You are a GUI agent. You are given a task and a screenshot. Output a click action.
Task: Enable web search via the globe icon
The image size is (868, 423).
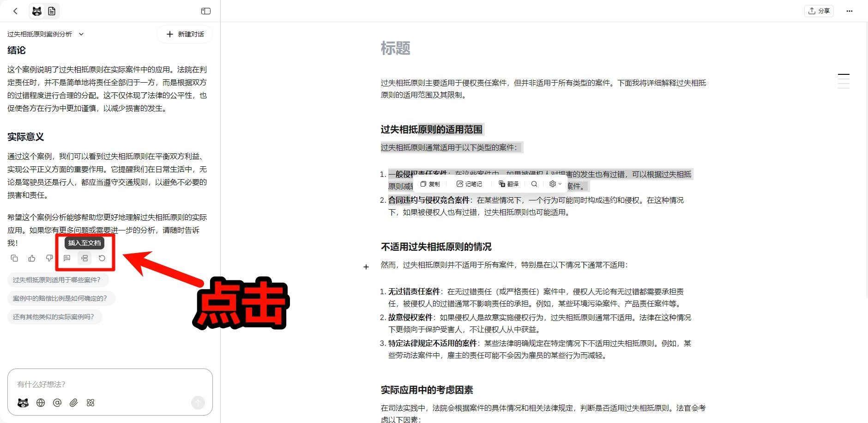click(41, 403)
